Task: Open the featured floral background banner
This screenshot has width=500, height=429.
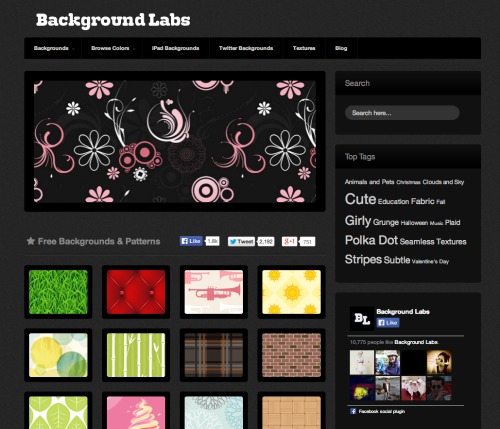Action: point(175,141)
